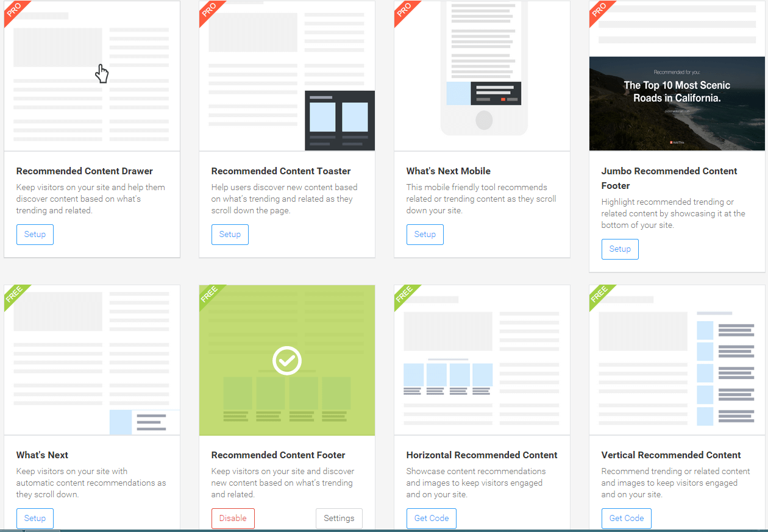768x532 pixels.
Task: Click Setup under Jumbo Recommended Content Footer
Action: click(x=620, y=249)
